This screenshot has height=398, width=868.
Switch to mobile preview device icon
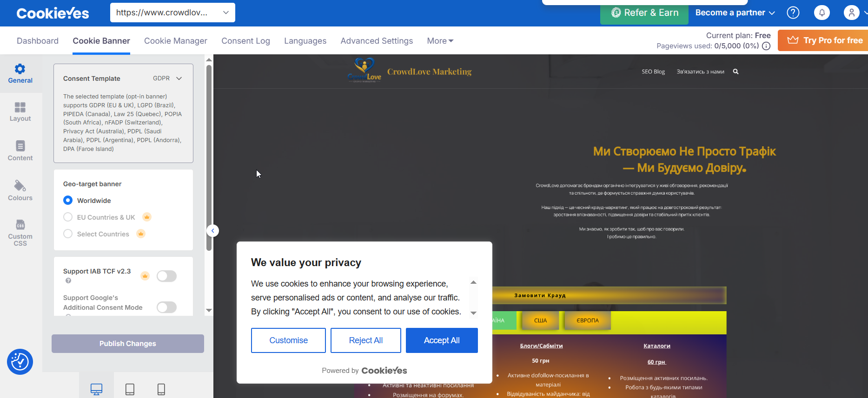pyautogui.click(x=161, y=389)
